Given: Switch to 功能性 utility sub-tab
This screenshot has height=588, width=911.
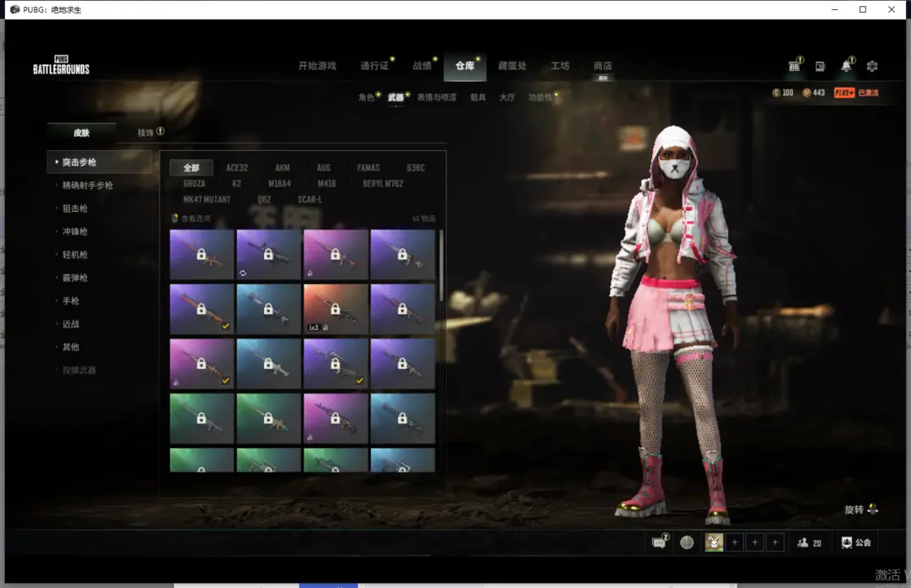Looking at the screenshot, I should pyautogui.click(x=541, y=97).
